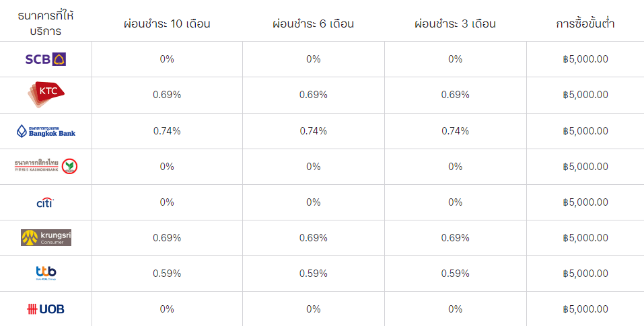The width and height of the screenshot is (644, 326).
Task: Click UOB's minimum purchase ฿5,000.00
Action: point(585,309)
